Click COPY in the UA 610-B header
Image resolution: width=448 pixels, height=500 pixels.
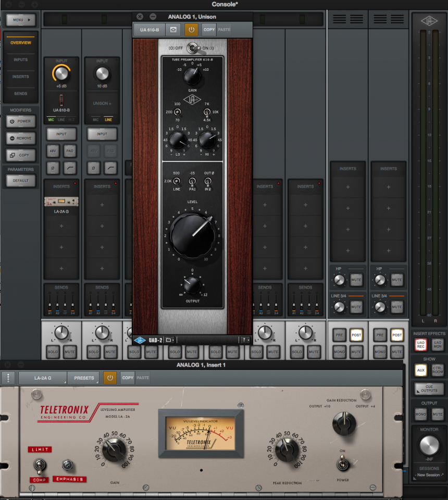point(209,30)
